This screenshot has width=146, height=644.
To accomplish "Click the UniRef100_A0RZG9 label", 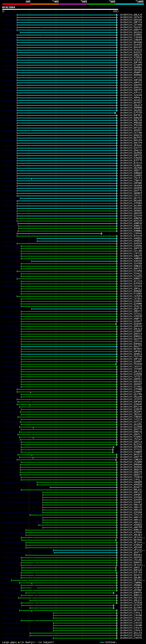I will 131,261.
